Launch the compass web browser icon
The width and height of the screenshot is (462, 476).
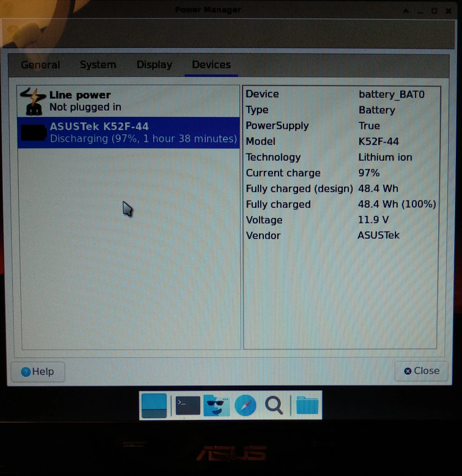click(x=245, y=405)
